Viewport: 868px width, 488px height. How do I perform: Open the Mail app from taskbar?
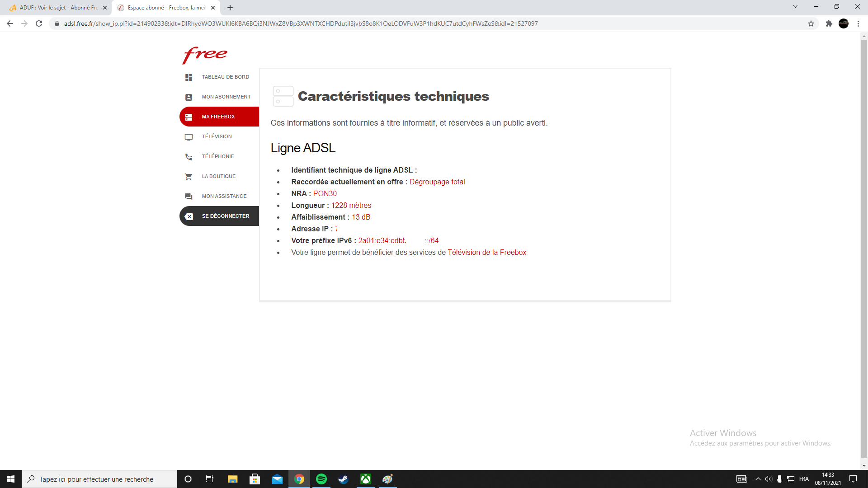coord(277,479)
